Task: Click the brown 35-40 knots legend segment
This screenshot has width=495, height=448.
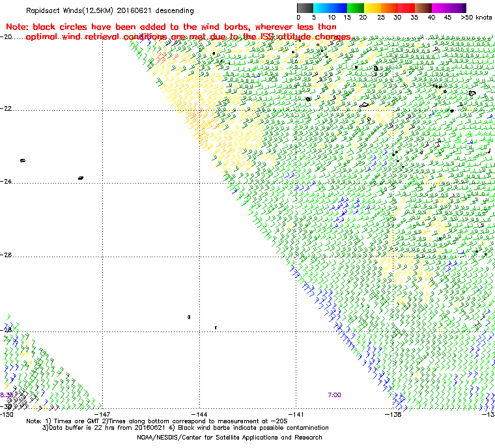Action: [x=423, y=8]
